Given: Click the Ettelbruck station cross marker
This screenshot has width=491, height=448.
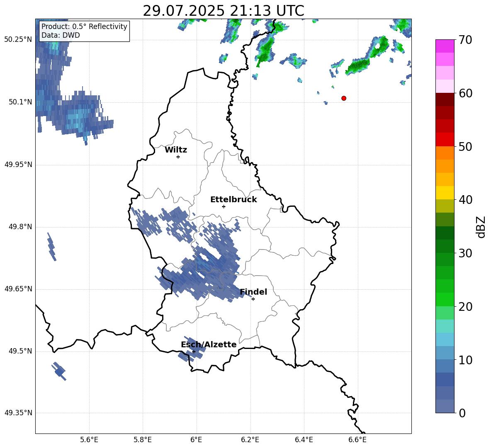Looking at the screenshot, I should pos(224,206).
